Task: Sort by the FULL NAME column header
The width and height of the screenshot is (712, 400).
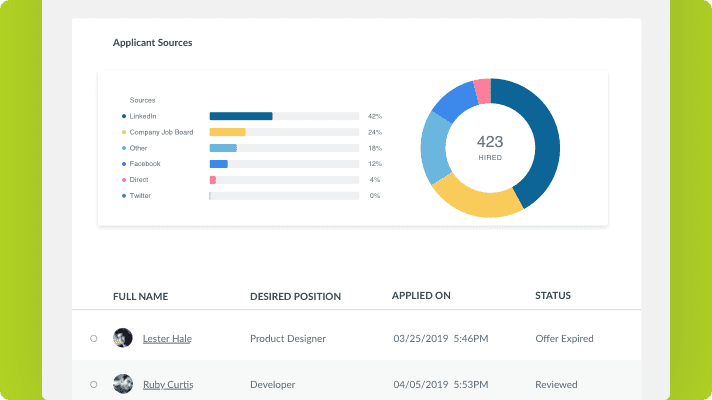Action: point(140,296)
